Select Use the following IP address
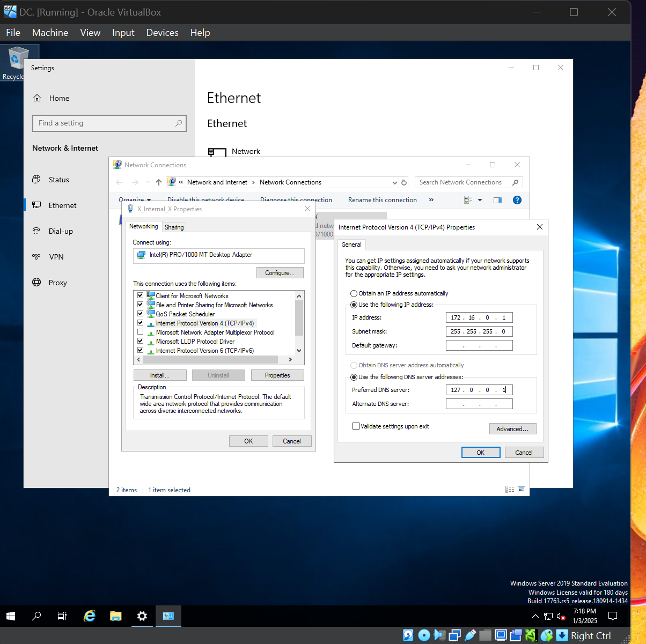This screenshot has width=646, height=644. click(x=354, y=305)
